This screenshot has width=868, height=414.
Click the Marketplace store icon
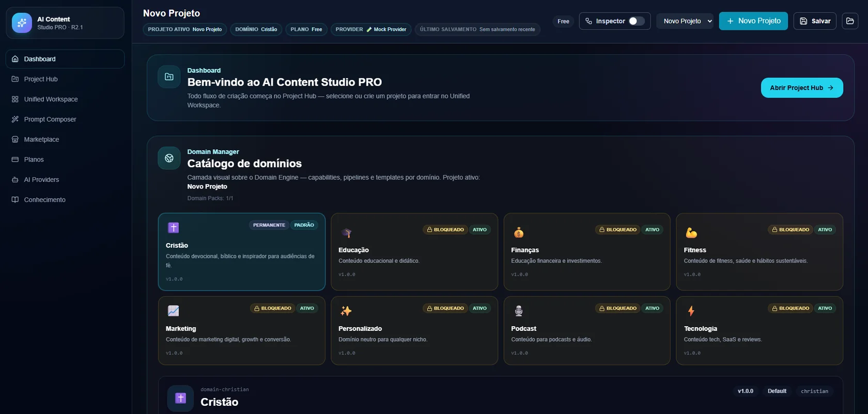15,139
